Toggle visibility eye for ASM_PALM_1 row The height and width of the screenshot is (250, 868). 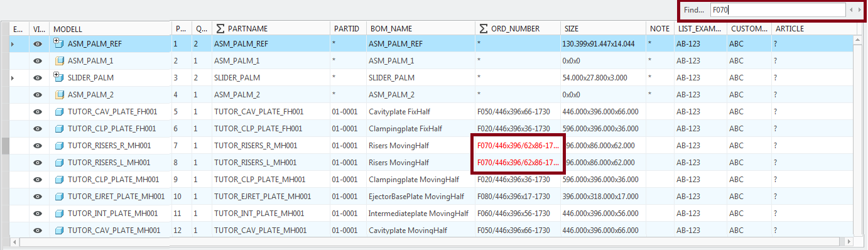pyautogui.click(x=38, y=61)
